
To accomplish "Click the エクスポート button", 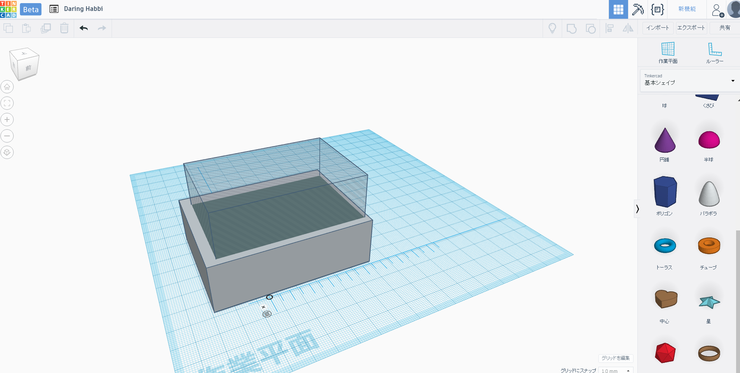I will [x=691, y=28].
